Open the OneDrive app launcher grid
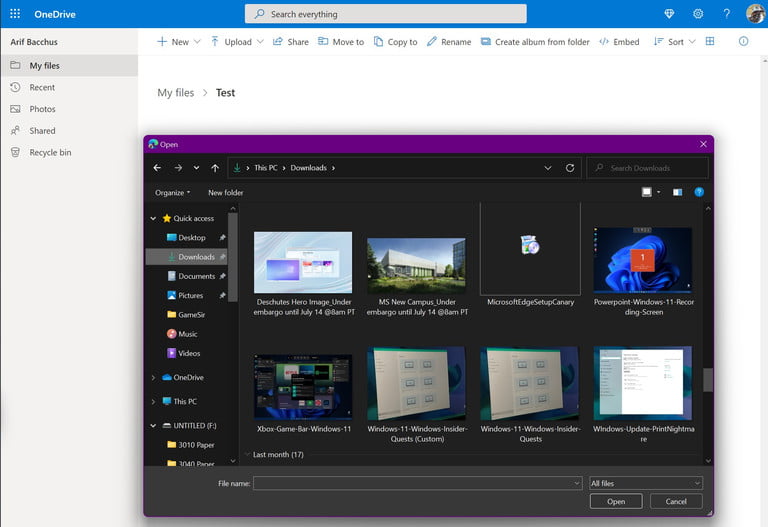The width and height of the screenshot is (768, 527). [15, 14]
